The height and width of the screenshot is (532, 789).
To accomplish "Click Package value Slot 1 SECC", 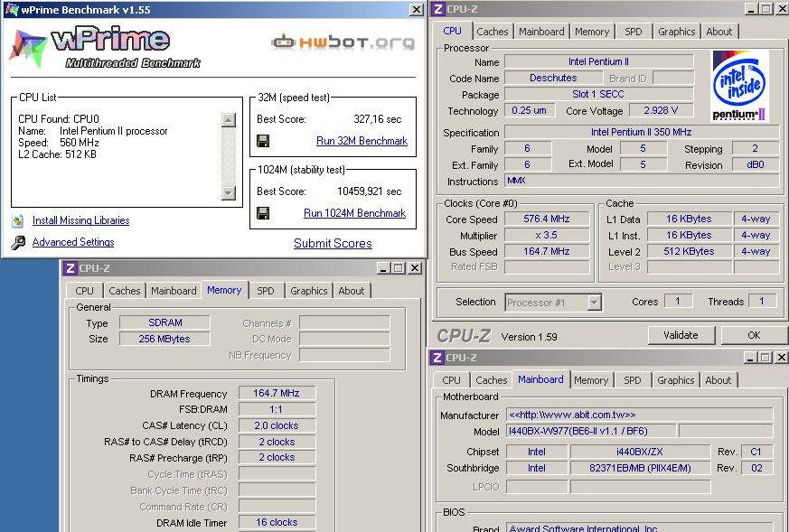I will 599,94.
